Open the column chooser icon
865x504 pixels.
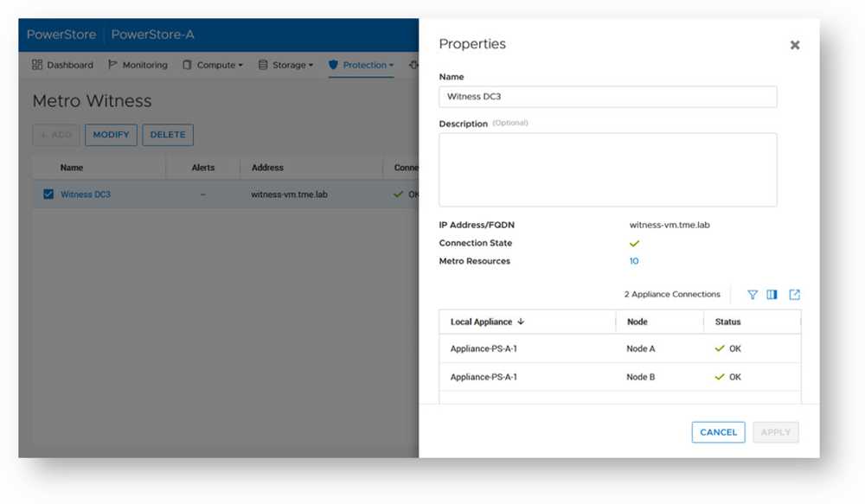772,295
